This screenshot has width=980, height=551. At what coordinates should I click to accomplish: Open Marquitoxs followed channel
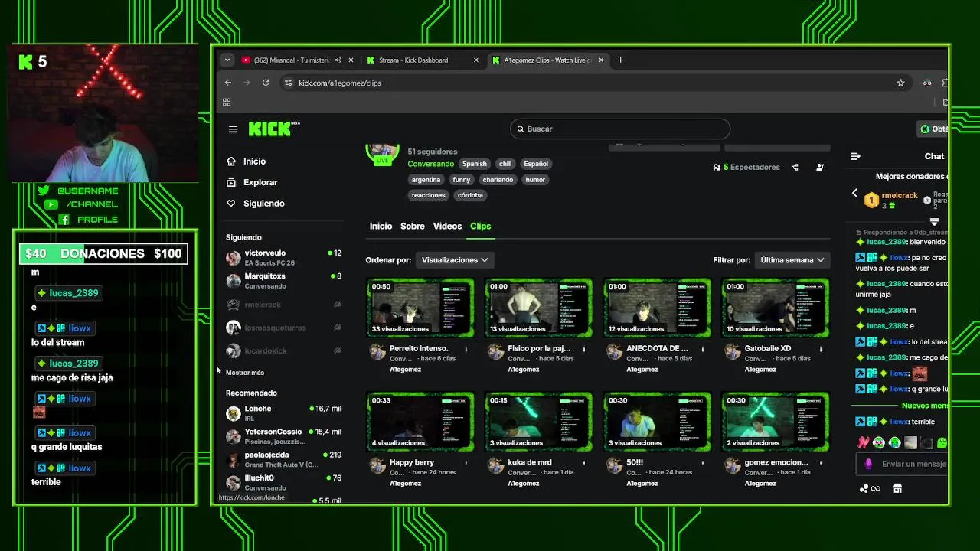[283, 280]
